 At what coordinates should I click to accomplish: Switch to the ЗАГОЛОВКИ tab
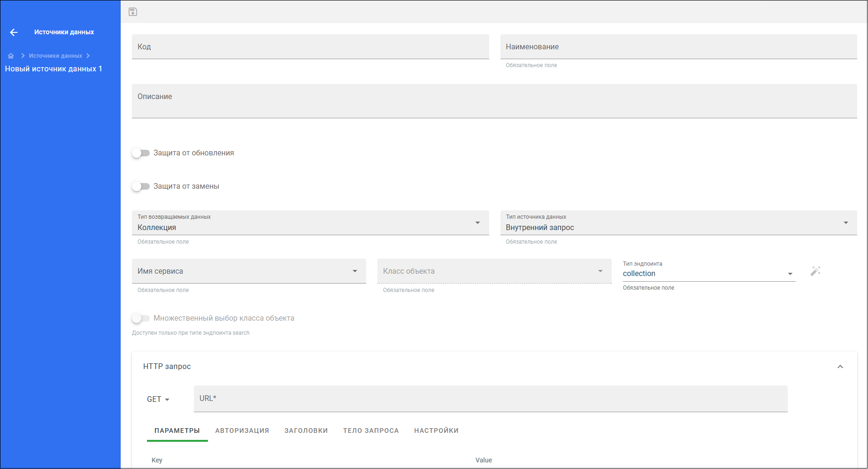306,431
